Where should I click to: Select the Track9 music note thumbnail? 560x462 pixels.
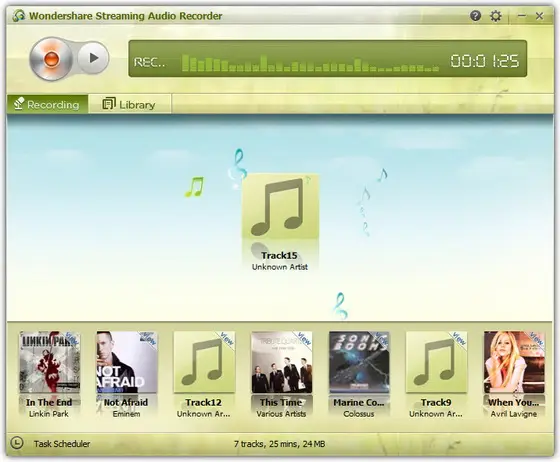436,362
